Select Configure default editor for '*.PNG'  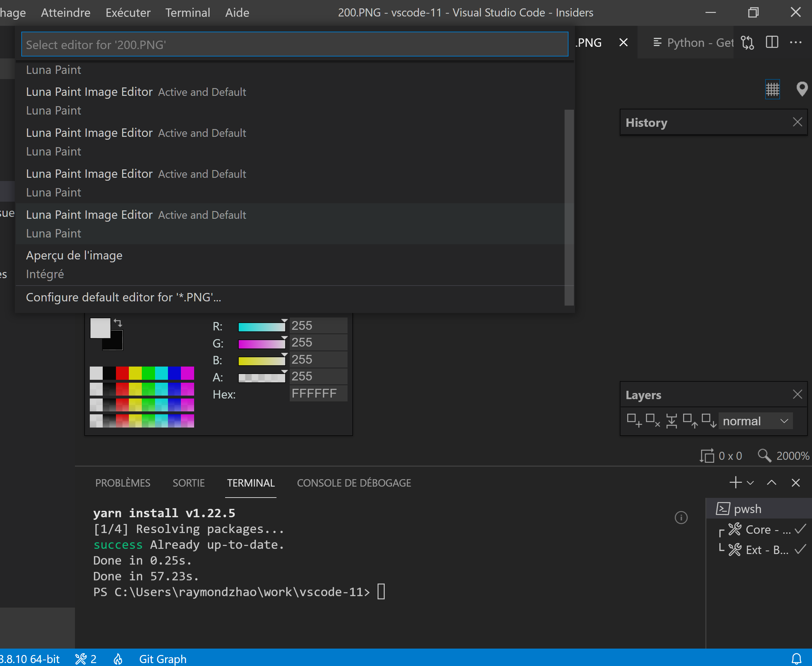[x=123, y=297]
